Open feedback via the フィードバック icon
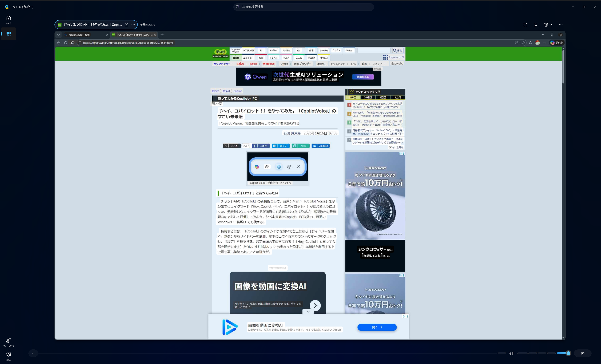Screen dimensions: 601x364 (x=8, y=342)
